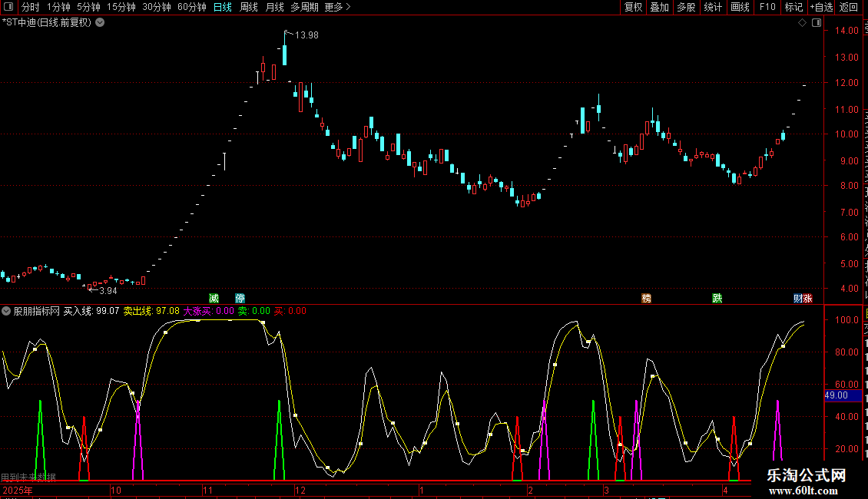Select the 5分钟 period

pos(88,7)
